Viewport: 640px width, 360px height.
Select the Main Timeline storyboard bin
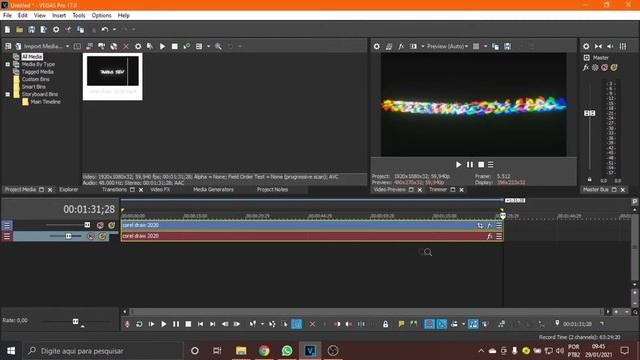pos(45,102)
